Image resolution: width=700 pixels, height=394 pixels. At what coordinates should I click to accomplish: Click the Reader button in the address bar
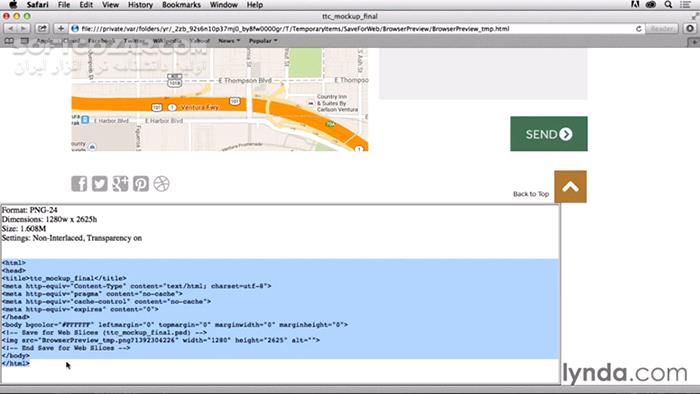tap(662, 29)
